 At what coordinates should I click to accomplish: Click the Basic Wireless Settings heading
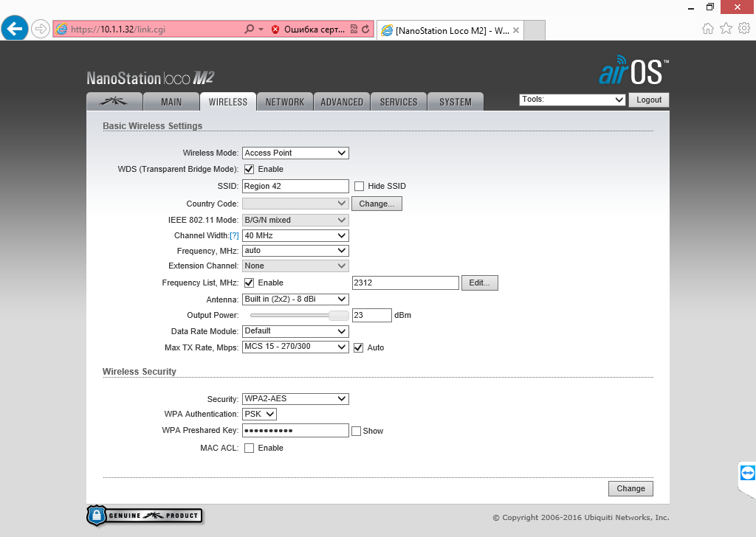point(152,125)
